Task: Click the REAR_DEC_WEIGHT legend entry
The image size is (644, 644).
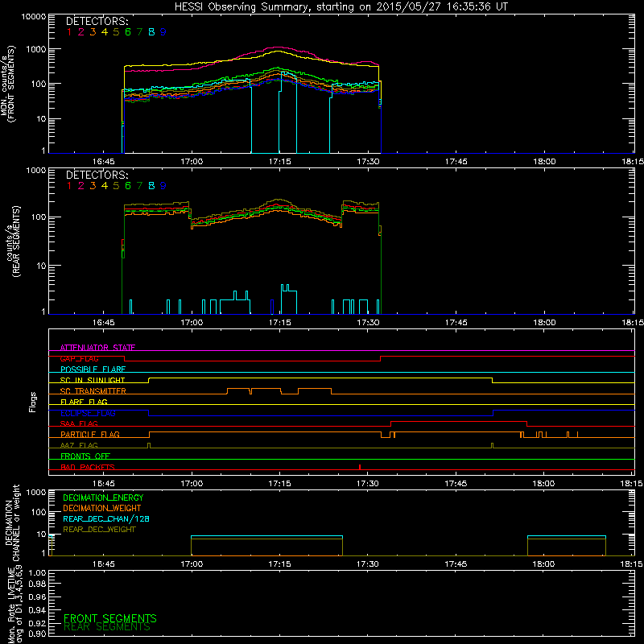Action: click(99, 530)
